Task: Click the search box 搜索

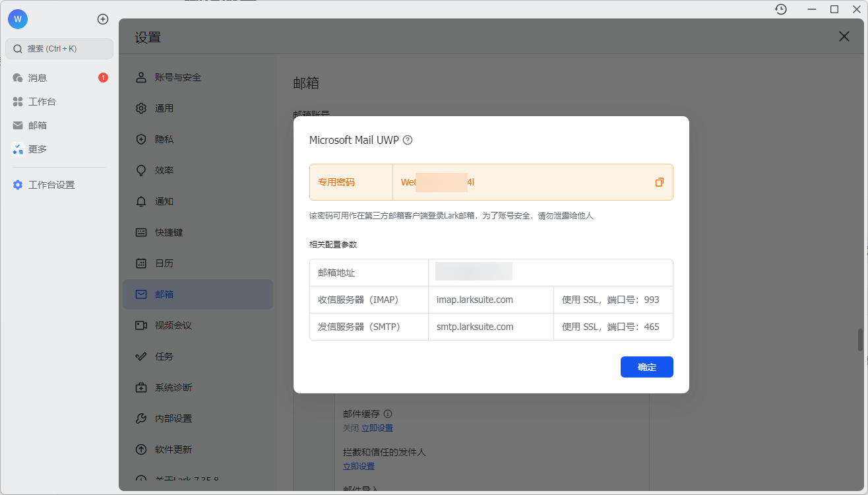Action: 59,49
